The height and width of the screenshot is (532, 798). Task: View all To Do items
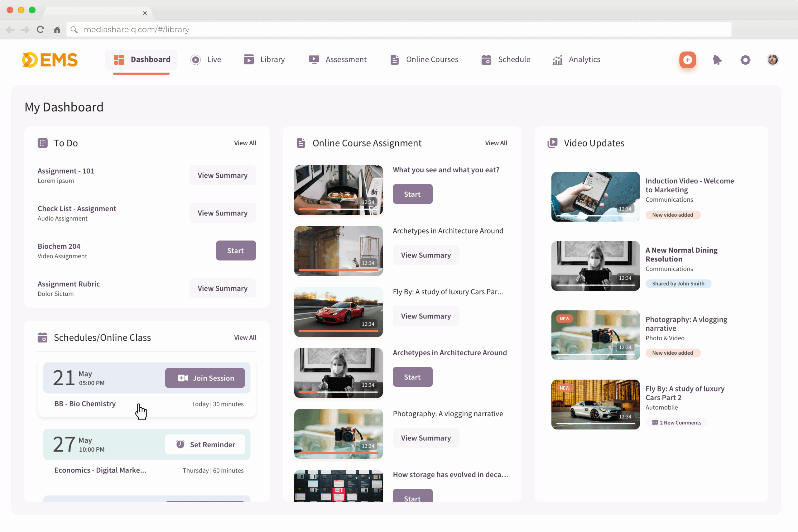[245, 143]
